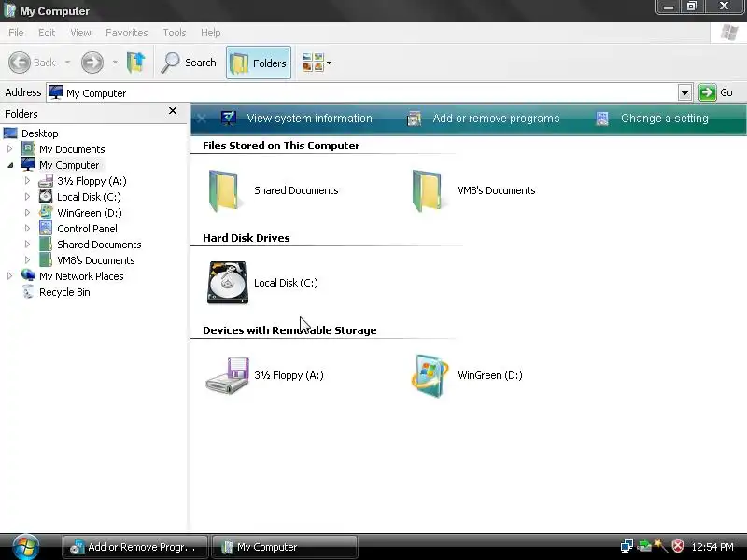Select My Computer icon in tree
Image resolution: width=747 pixels, height=560 pixels.
point(28,164)
